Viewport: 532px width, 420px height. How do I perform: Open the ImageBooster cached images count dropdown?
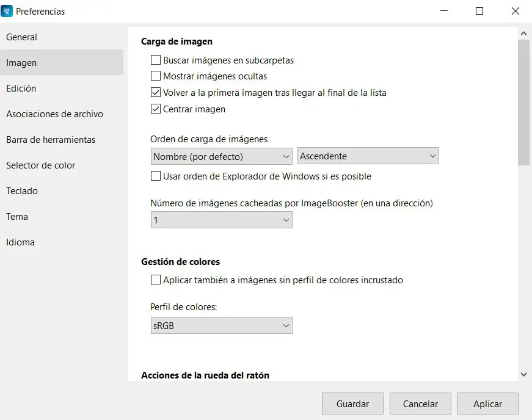(x=221, y=220)
